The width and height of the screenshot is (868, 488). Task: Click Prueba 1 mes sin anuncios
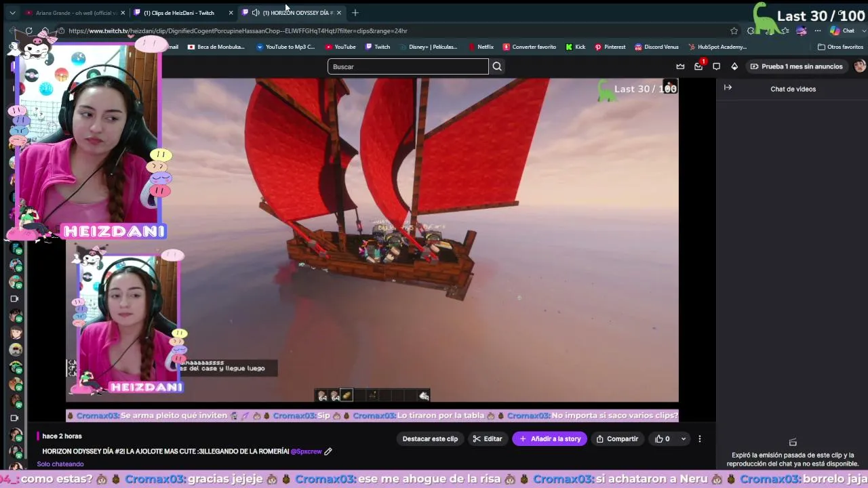pos(797,66)
